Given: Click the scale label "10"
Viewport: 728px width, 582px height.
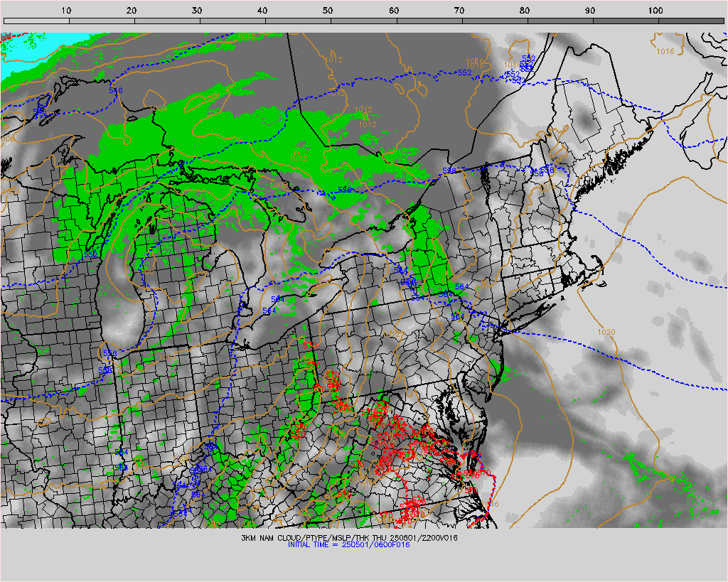Looking at the screenshot, I should click(x=66, y=10).
